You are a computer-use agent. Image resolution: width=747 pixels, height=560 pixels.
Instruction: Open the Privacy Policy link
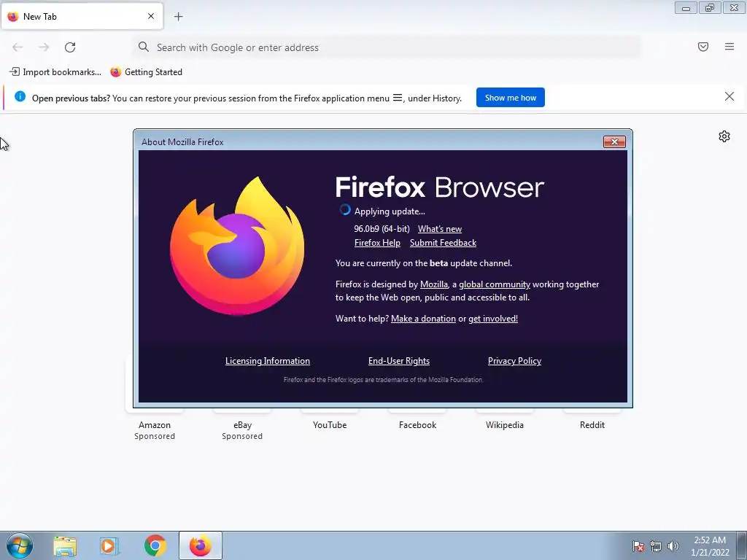click(514, 361)
